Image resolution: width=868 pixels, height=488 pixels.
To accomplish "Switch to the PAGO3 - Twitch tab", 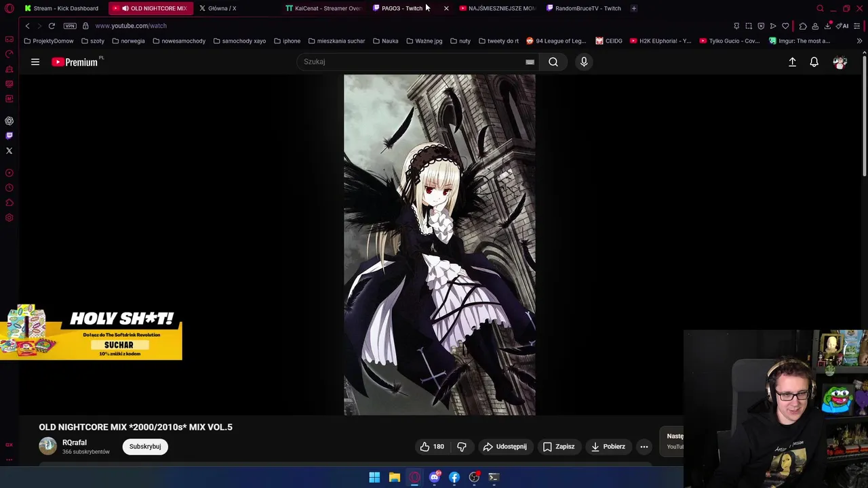I will click(x=401, y=8).
